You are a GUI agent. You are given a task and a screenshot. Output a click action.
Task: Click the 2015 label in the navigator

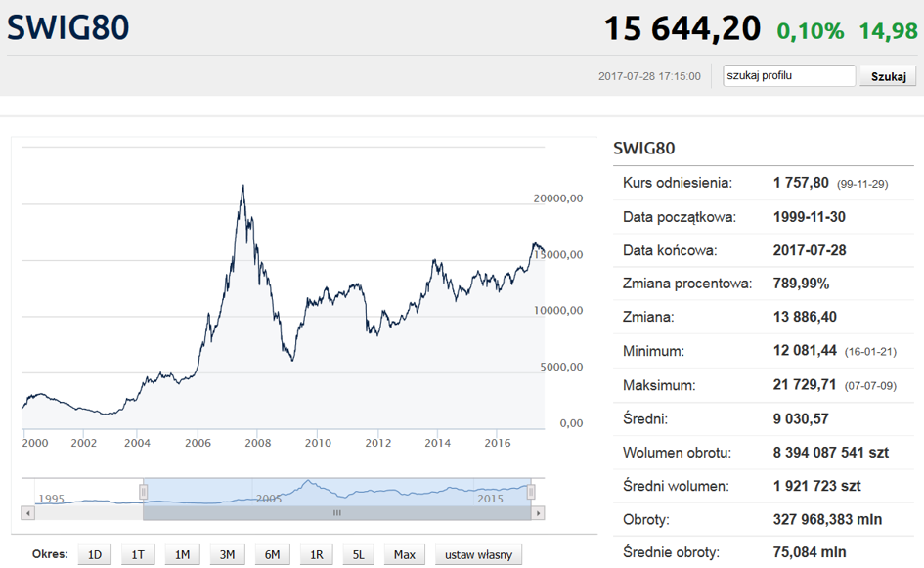tap(490, 499)
